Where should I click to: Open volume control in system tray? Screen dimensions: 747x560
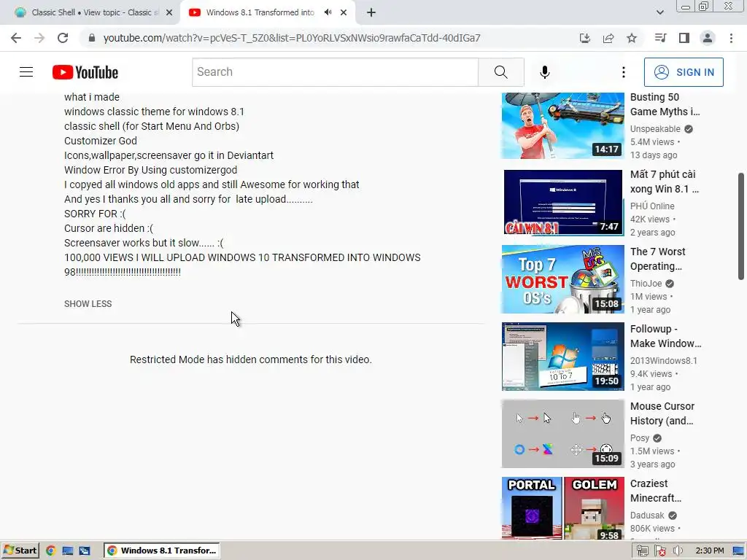click(678, 551)
